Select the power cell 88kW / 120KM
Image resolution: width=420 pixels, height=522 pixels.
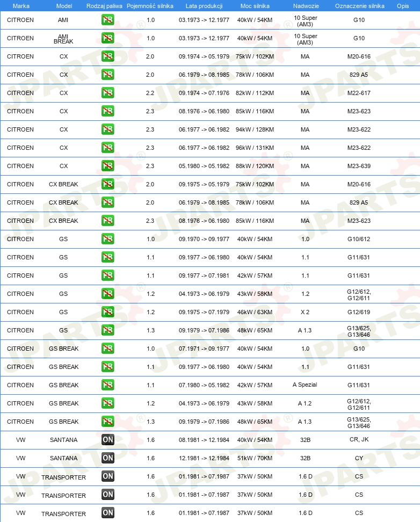(x=255, y=166)
